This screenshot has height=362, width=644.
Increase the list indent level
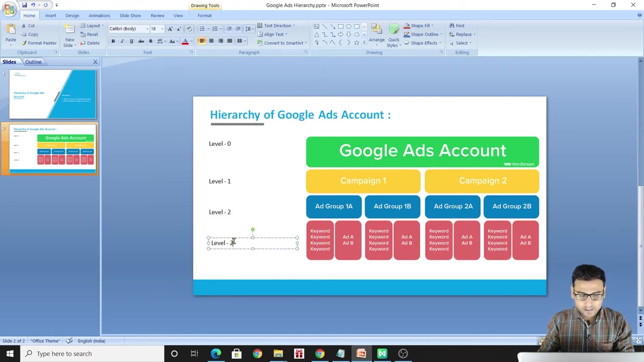238,29
